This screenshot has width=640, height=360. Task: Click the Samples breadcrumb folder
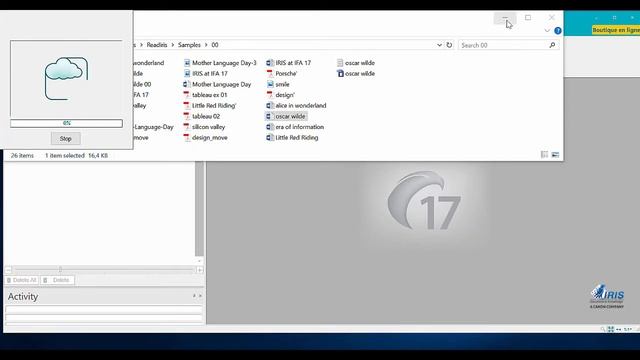tap(189, 45)
